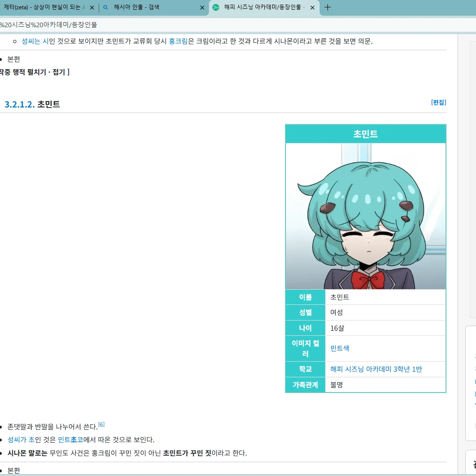476x476 pixels.
Task: Open the 성씨는 시 link
Action: 35,41
